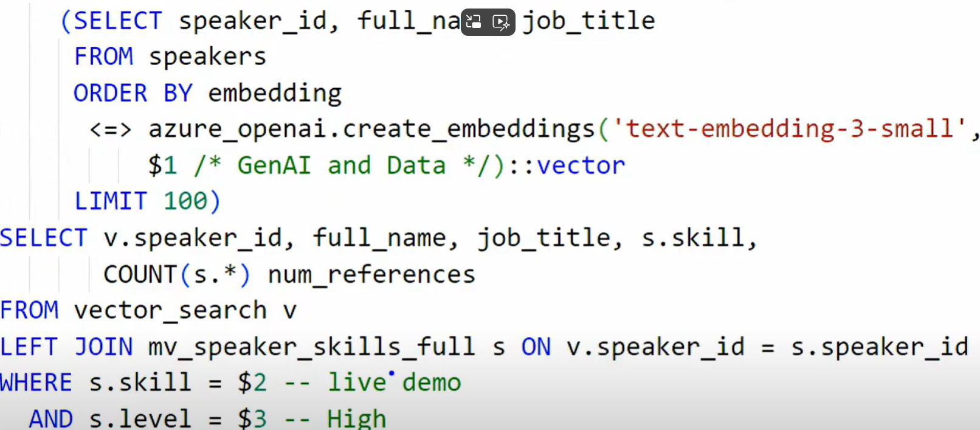The height and width of the screenshot is (430, 980).
Task: Click the '$3' parameter placeholder
Action: click(x=252, y=418)
